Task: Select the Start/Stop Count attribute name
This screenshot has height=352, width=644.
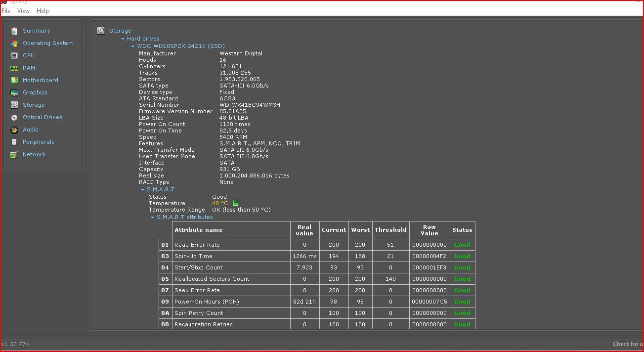Action: [x=199, y=267]
